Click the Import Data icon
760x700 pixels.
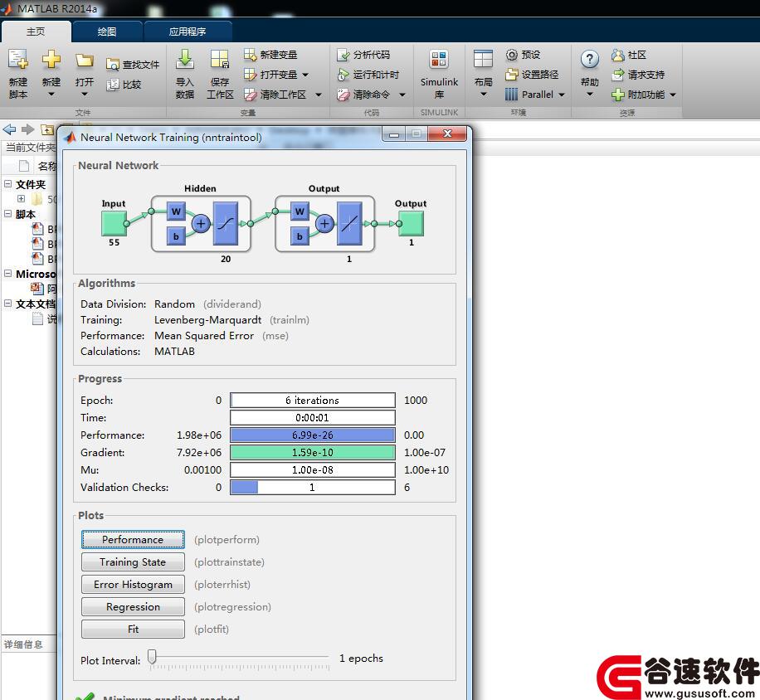tap(185, 59)
